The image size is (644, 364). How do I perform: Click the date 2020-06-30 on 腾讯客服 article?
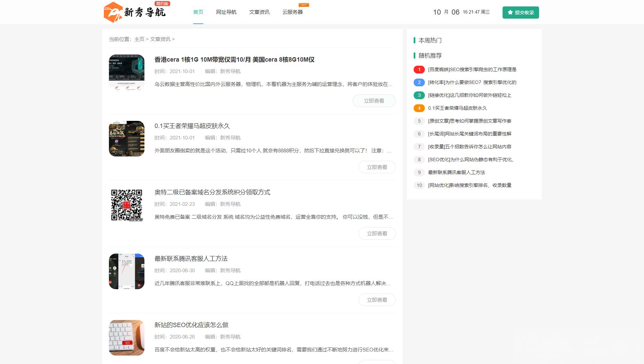[x=182, y=271]
